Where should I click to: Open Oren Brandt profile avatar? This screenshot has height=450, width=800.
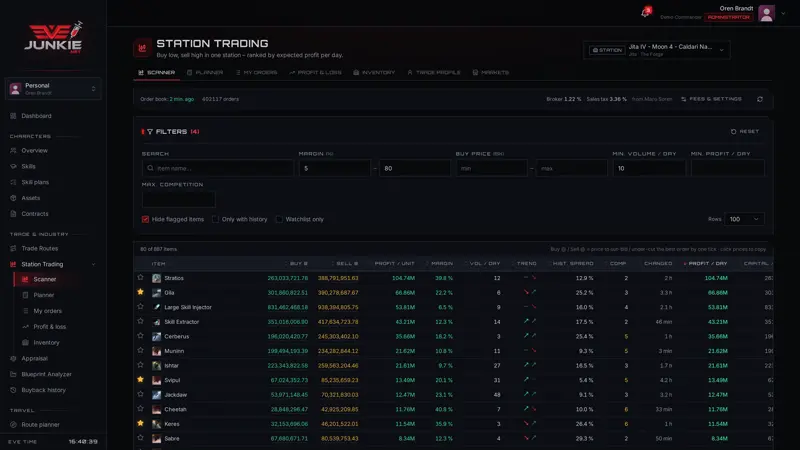[x=766, y=13]
